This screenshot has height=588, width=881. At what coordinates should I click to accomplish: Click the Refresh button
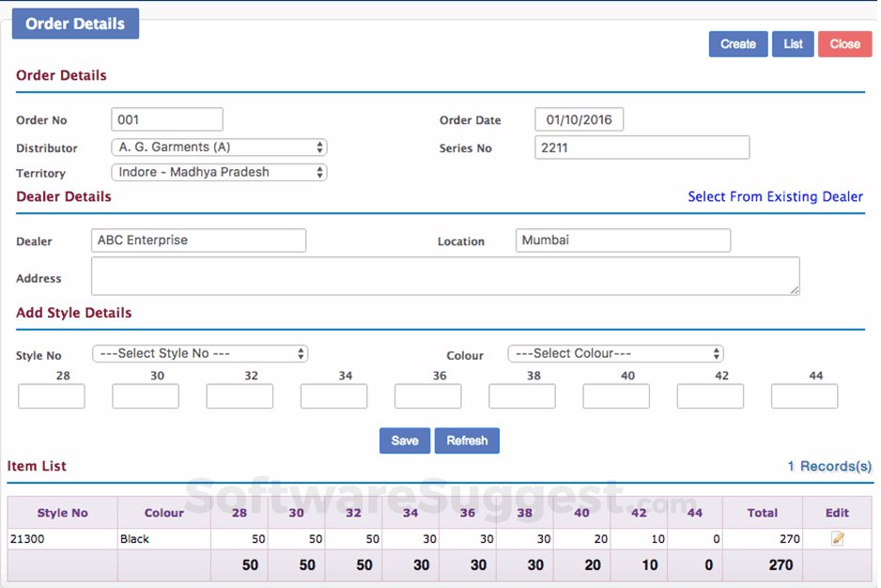467,441
